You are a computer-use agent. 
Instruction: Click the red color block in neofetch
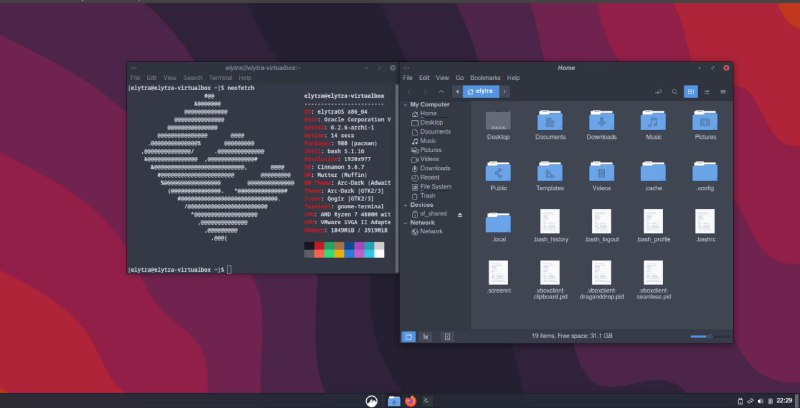pos(319,246)
